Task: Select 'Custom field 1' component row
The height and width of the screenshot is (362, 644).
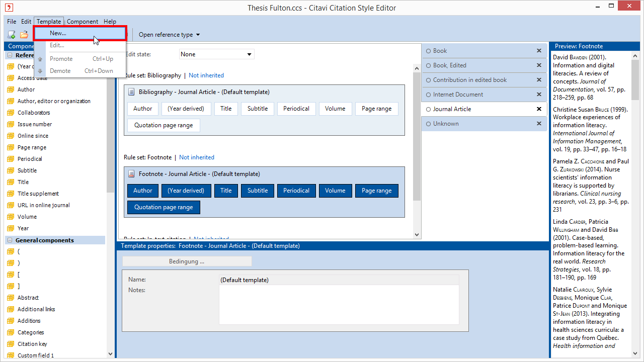Action: coord(55,355)
